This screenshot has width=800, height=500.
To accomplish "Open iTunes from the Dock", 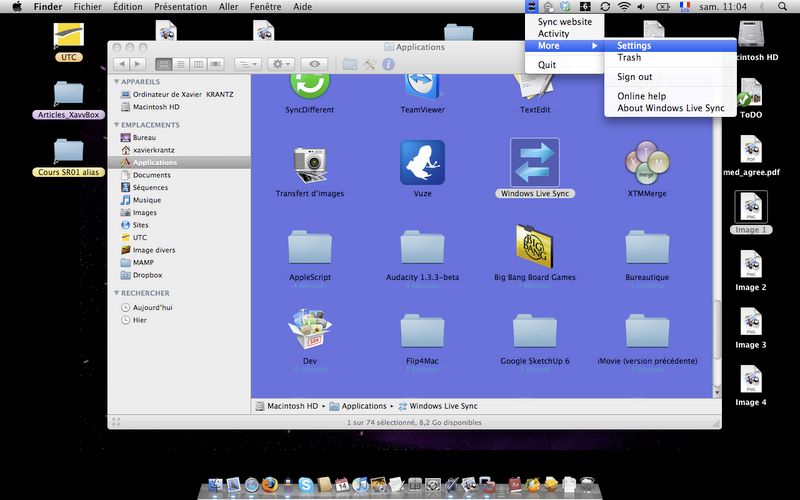I will pyautogui.click(x=360, y=484).
